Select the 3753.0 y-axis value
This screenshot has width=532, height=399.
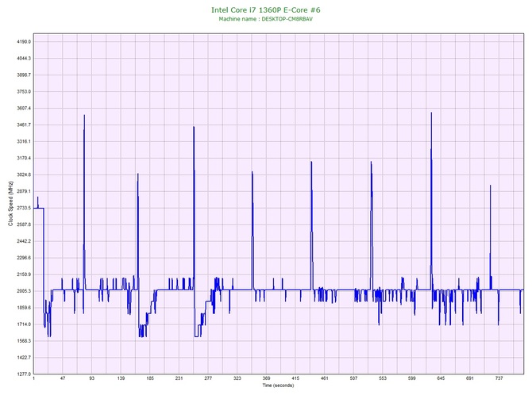[x=24, y=91]
